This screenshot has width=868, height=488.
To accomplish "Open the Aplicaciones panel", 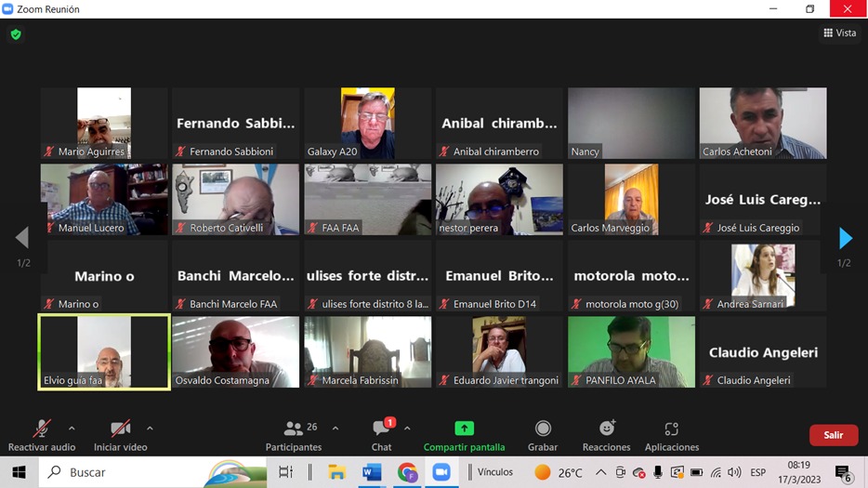I will point(672,435).
